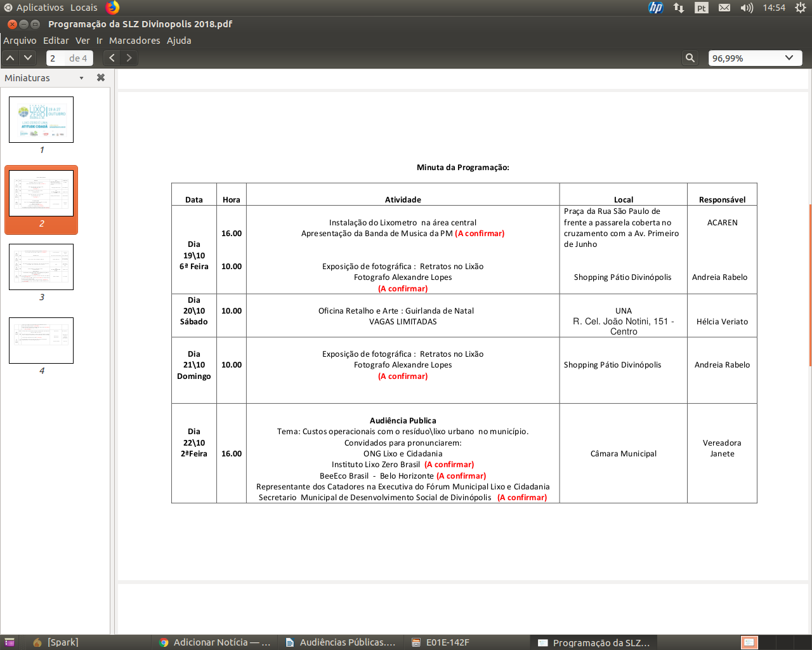This screenshot has width=812, height=650.
Task: Open Firefox from the top panel
Action: click(113, 8)
